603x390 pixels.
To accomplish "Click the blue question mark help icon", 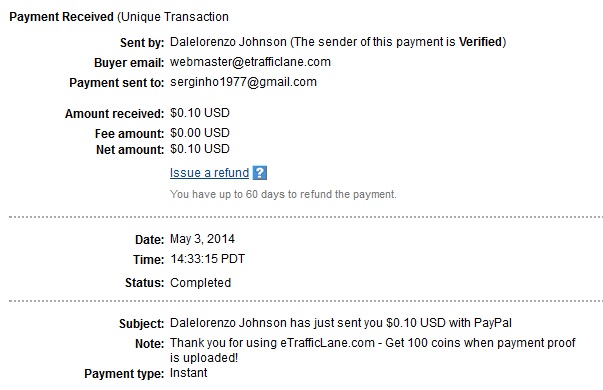I will 260,173.
